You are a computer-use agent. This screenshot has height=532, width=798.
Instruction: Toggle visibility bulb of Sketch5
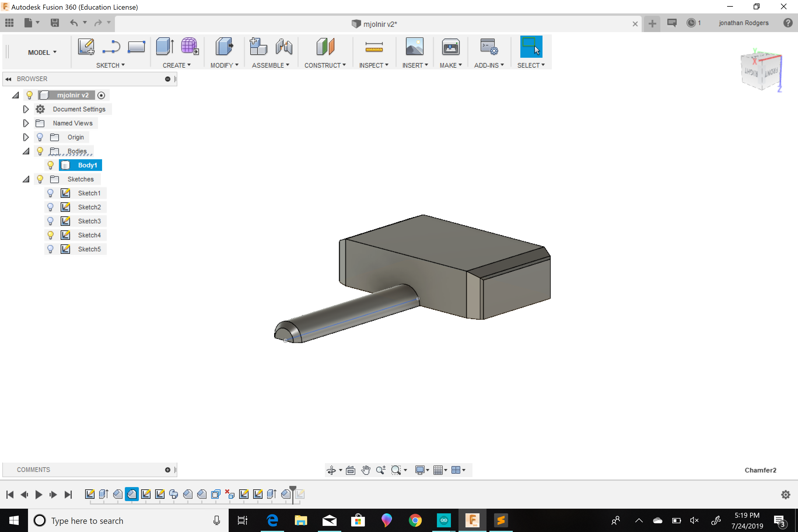pos(50,249)
